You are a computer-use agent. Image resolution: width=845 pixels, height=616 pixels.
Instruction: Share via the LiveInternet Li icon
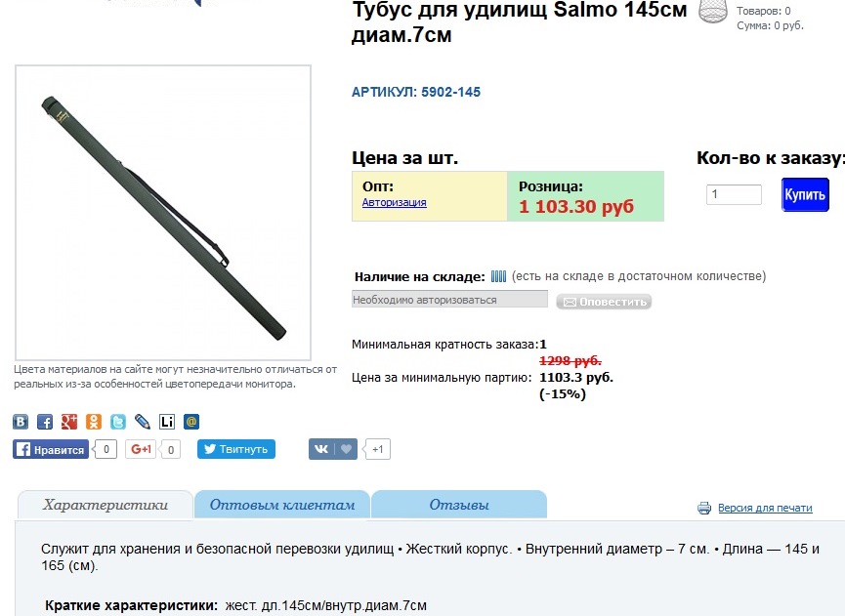(167, 422)
